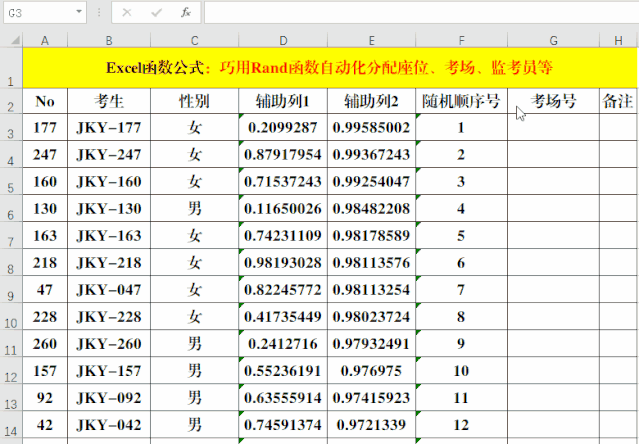The image size is (639, 444).
Task: Click the 备注 header cell
Action: click(x=618, y=101)
